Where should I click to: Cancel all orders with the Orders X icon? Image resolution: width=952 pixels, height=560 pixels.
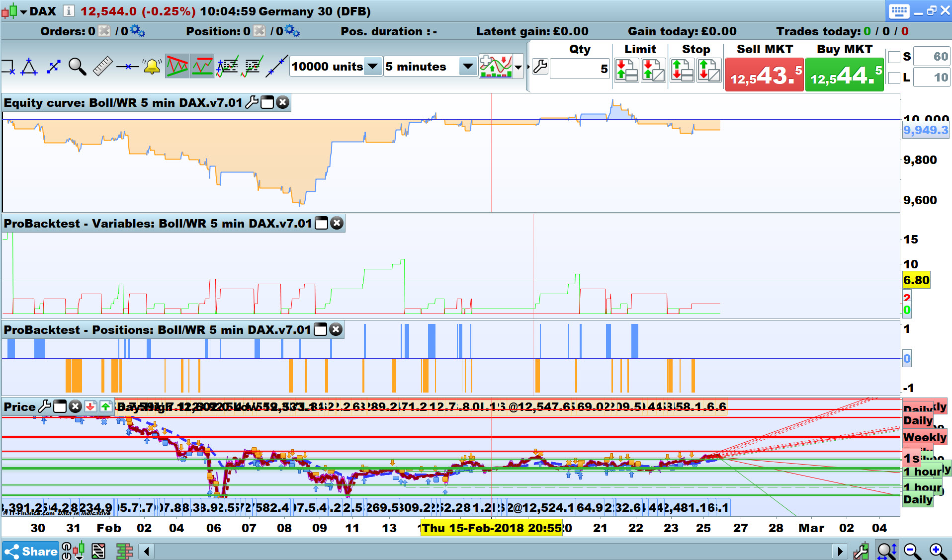pos(104,31)
